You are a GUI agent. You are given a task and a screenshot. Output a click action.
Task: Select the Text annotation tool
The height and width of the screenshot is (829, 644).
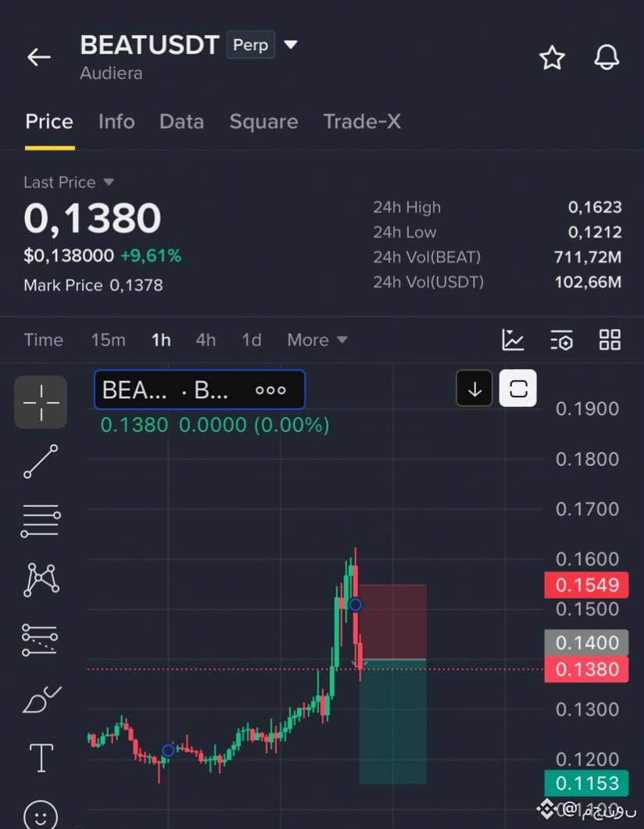[x=41, y=758]
